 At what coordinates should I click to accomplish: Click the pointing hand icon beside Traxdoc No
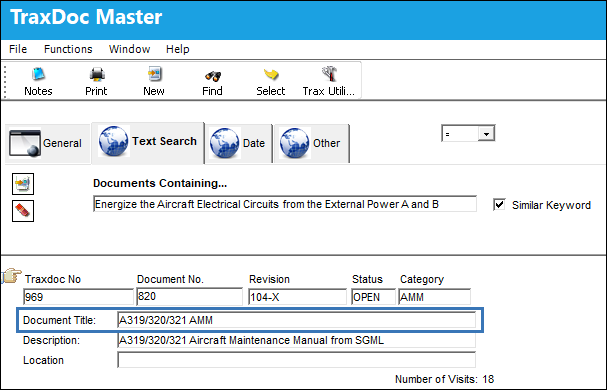point(11,275)
